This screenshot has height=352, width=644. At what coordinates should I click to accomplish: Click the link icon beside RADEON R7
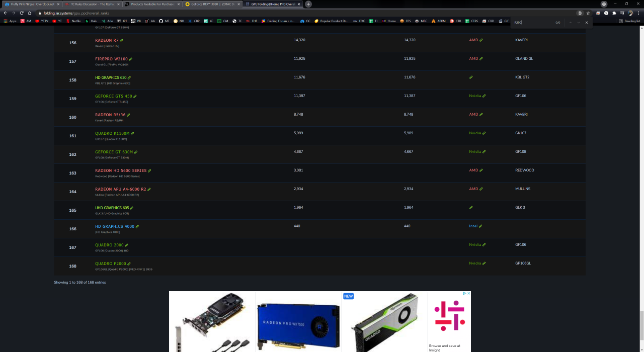(121, 41)
